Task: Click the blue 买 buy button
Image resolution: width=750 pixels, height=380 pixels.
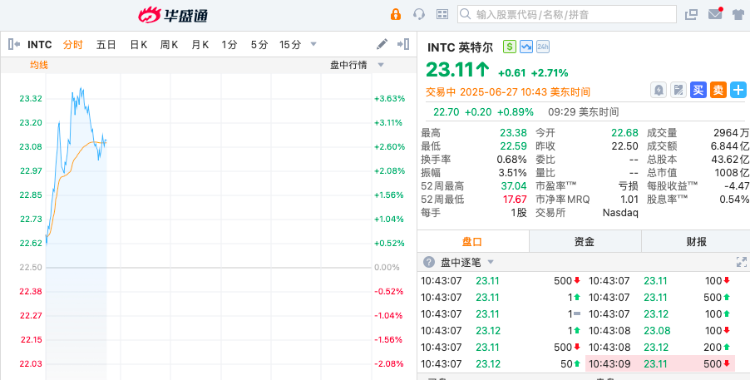Action: coord(698,89)
